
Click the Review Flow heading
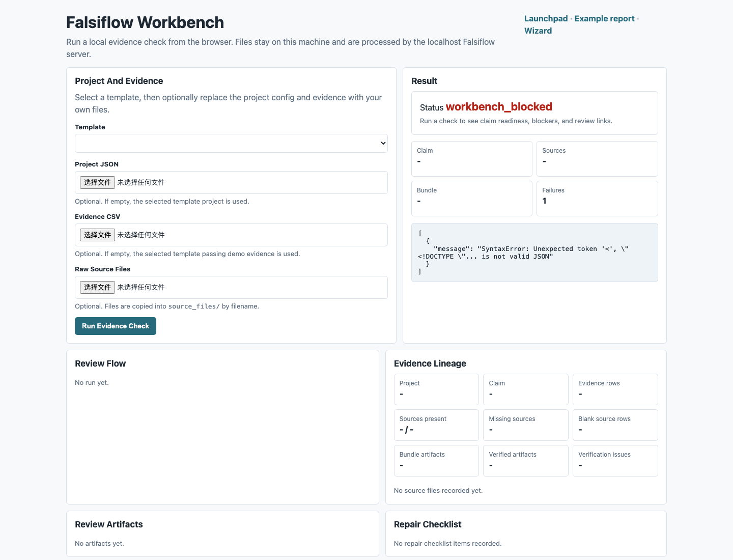100,363
